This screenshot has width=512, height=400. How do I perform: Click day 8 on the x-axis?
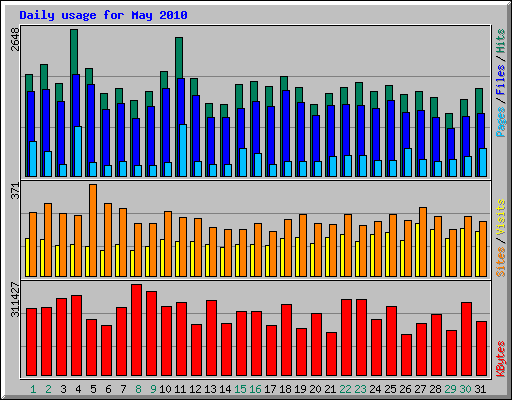tap(138, 389)
